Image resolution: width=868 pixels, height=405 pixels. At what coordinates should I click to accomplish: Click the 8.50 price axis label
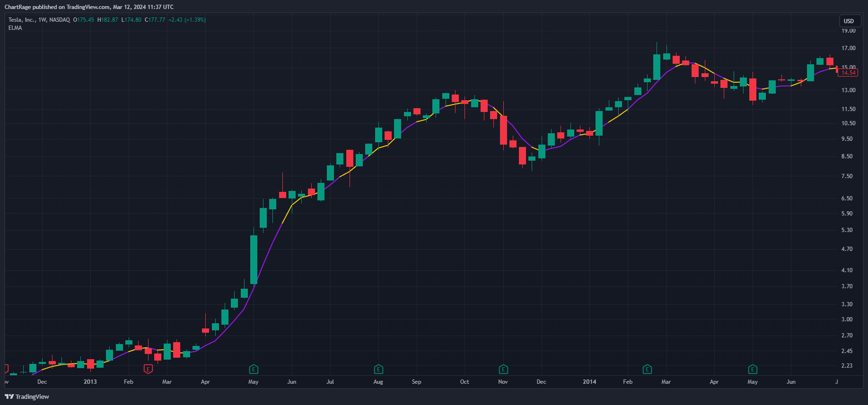point(847,156)
